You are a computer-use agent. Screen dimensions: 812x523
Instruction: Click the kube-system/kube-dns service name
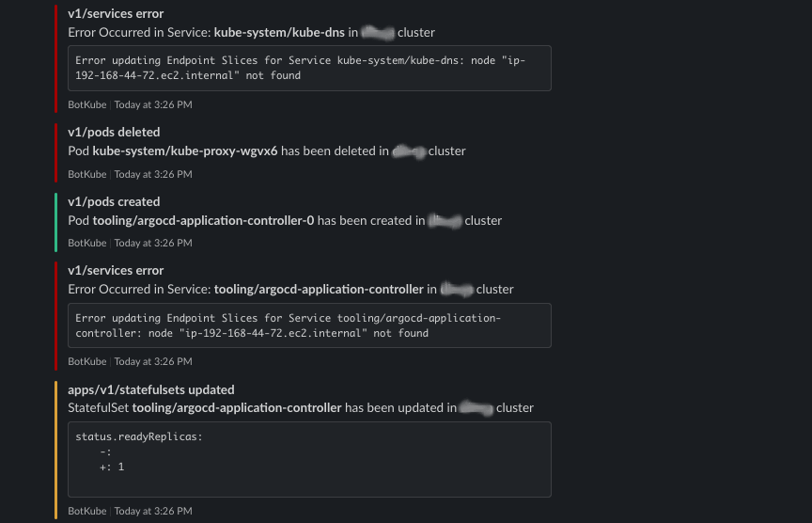point(278,32)
